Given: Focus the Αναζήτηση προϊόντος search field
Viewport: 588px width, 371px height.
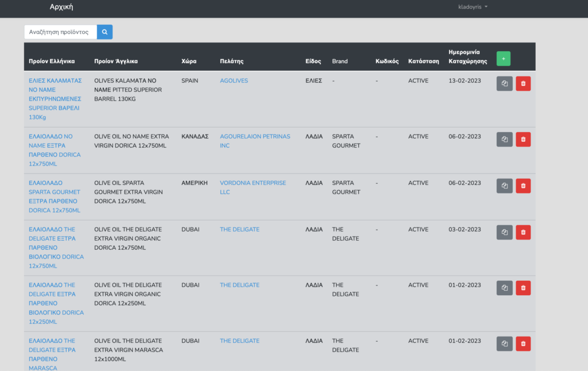Looking at the screenshot, I should (60, 32).
